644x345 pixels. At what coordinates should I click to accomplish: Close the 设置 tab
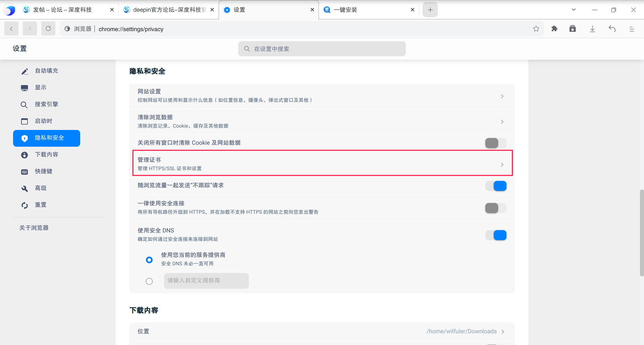pos(312,10)
